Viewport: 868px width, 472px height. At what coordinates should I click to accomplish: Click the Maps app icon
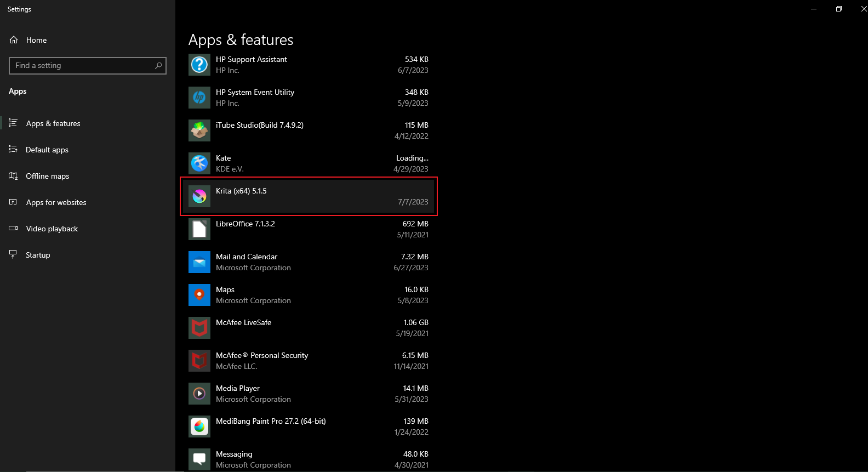[199, 295]
